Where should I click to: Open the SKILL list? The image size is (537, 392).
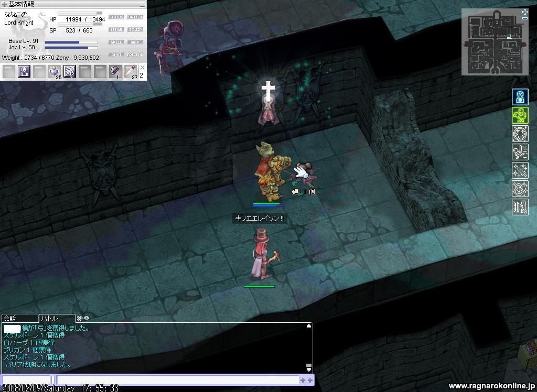[x=116, y=42]
